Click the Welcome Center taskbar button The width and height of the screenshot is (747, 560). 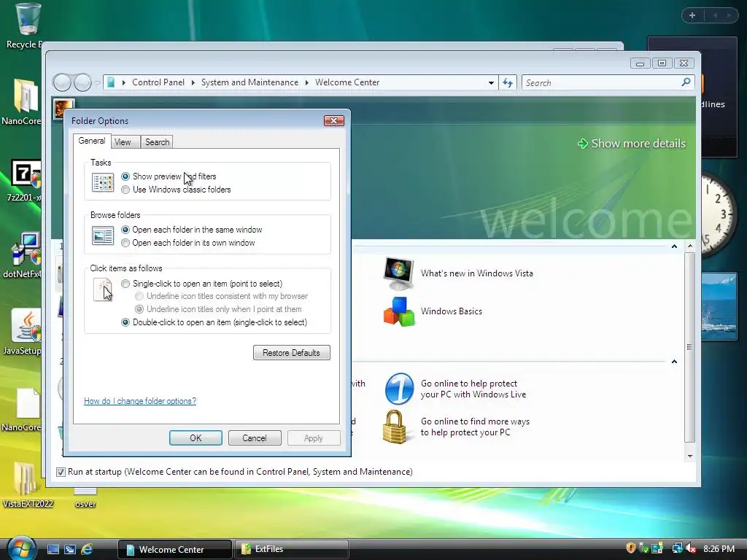(x=174, y=549)
